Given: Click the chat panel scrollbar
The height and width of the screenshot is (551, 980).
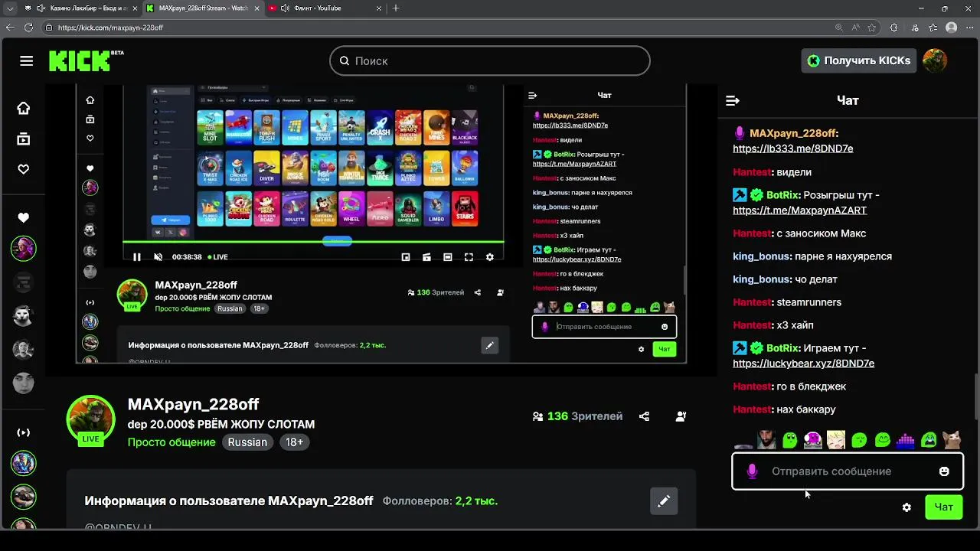Looking at the screenshot, I should (x=975, y=398).
